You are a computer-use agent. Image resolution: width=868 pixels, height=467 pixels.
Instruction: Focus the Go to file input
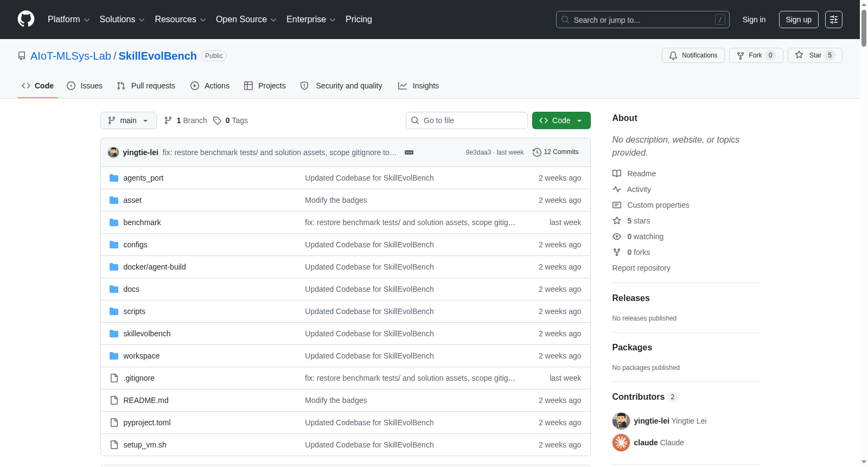click(467, 120)
